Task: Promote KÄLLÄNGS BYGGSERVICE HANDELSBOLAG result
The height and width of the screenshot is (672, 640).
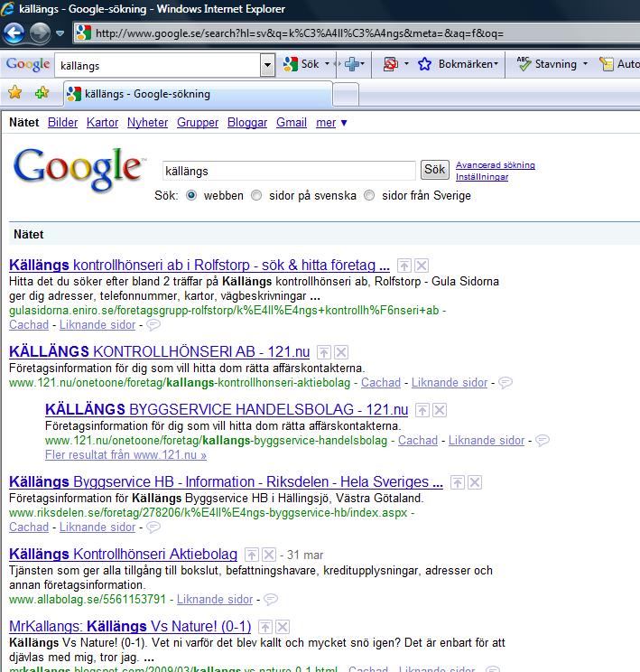Action: coord(422,410)
